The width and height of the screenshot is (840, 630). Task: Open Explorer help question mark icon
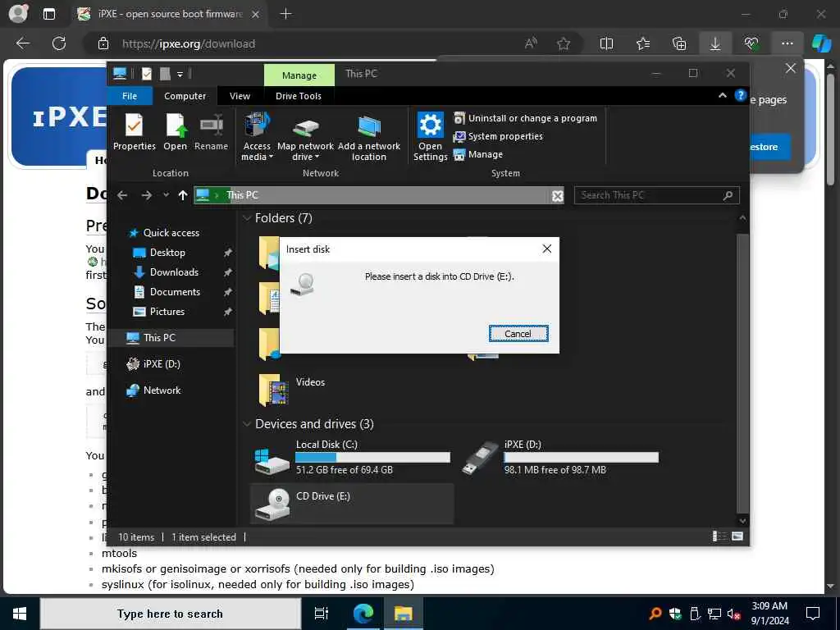coord(741,95)
